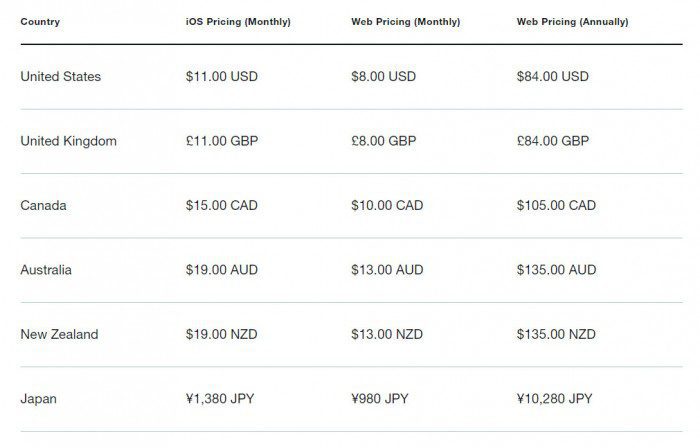Click the ¥1,380 JPY iOS price
Viewport: 700px width, 448px height.
coord(221,399)
